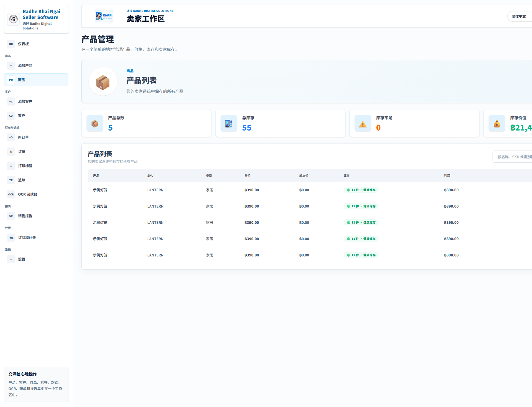This screenshot has width=532, height=407.
Task: Click the 产品 column header
Action: [x=96, y=176]
